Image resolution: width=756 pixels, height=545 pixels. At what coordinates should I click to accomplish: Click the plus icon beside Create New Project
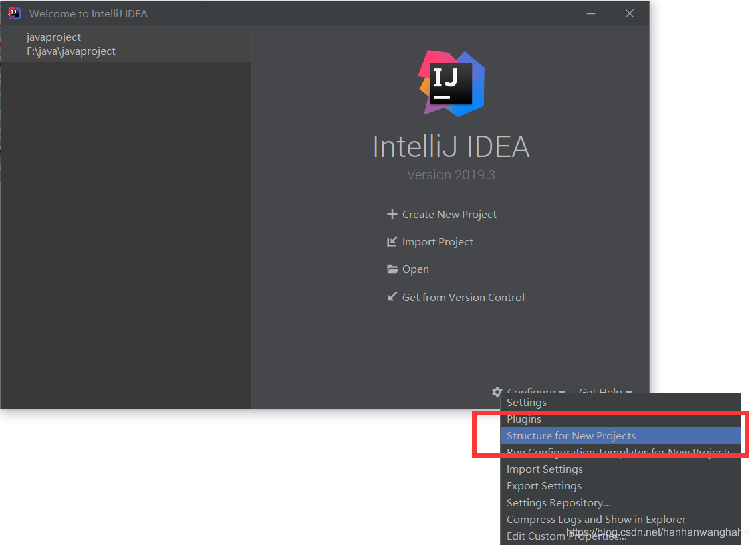click(x=392, y=214)
